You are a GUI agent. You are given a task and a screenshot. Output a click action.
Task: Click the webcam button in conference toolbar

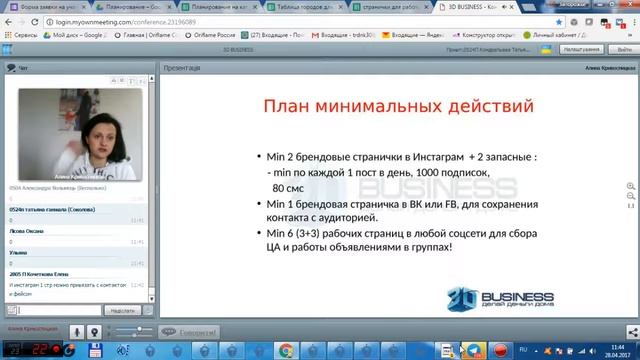[x=94, y=332]
